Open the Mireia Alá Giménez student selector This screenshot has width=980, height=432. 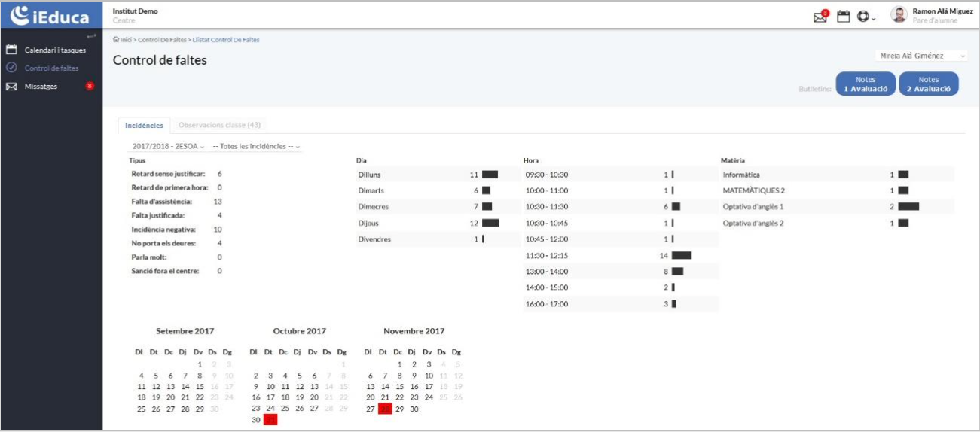(x=923, y=56)
